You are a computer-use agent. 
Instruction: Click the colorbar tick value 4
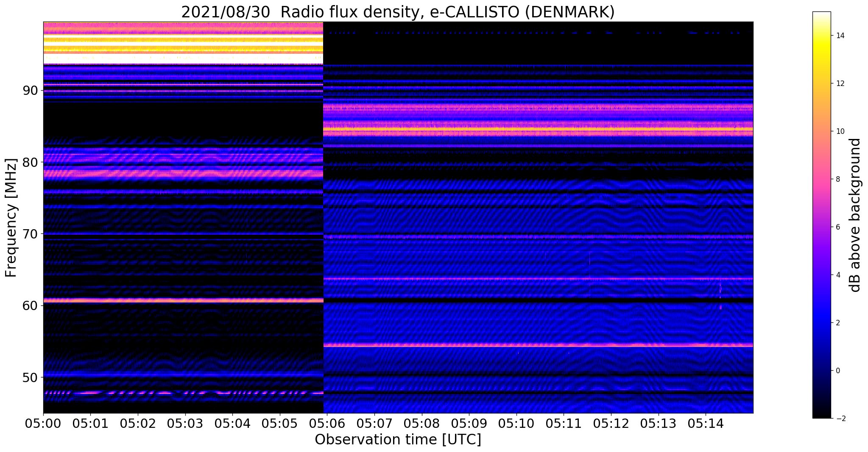pyautogui.click(x=837, y=275)
